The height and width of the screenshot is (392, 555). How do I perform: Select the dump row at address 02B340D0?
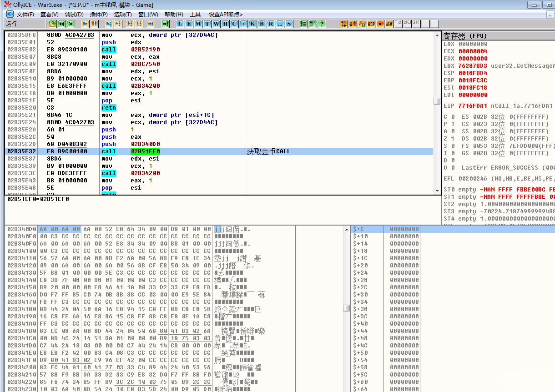[174, 229]
